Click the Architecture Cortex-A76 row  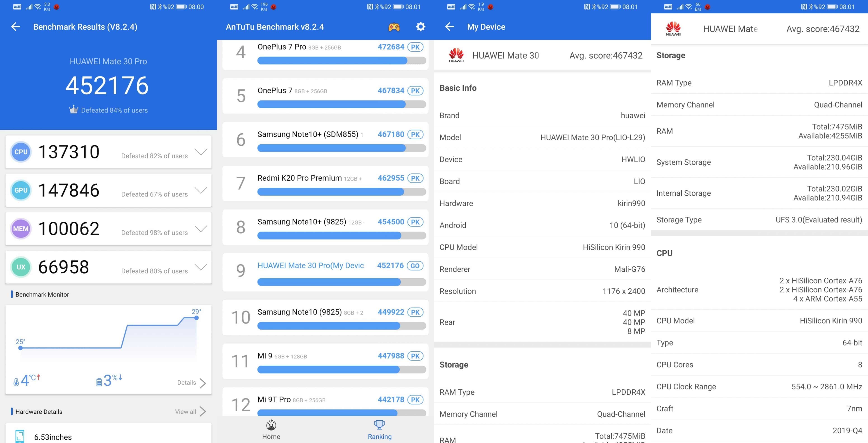(x=759, y=290)
